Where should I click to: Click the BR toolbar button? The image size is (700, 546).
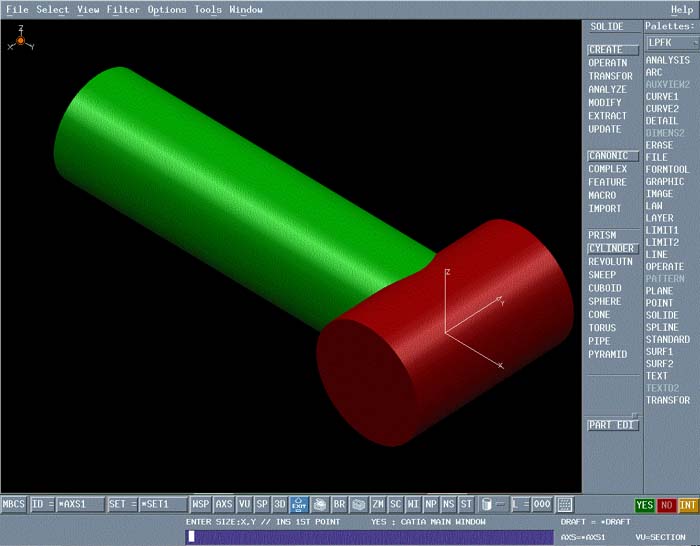point(339,505)
